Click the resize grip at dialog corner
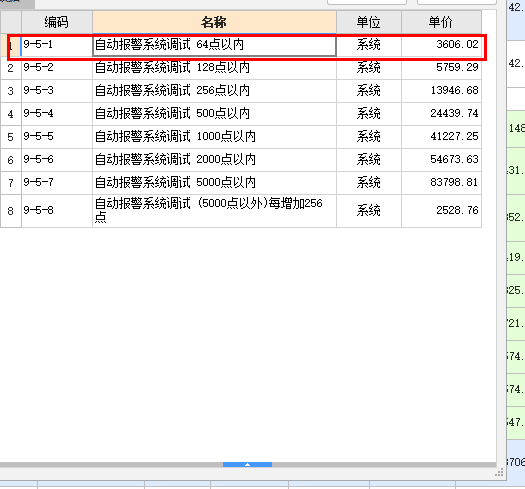The width and height of the screenshot is (525, 489). (x=499, y=473)
